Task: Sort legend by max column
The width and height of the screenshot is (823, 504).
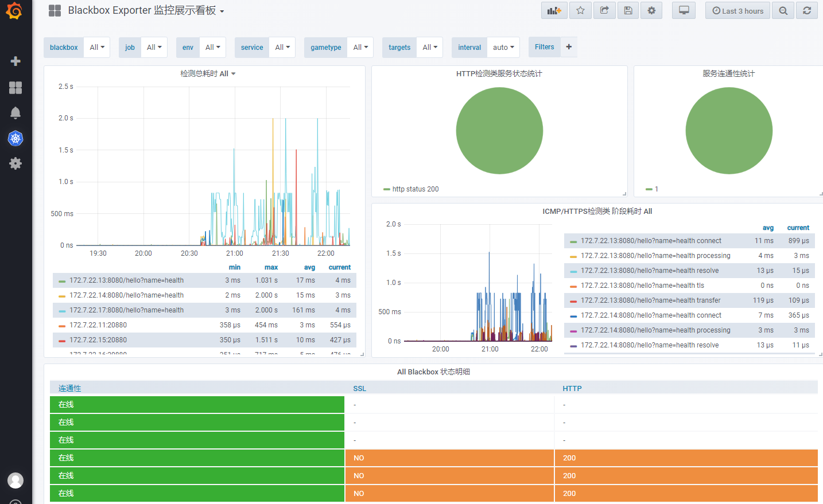Action: click(271, 267)
